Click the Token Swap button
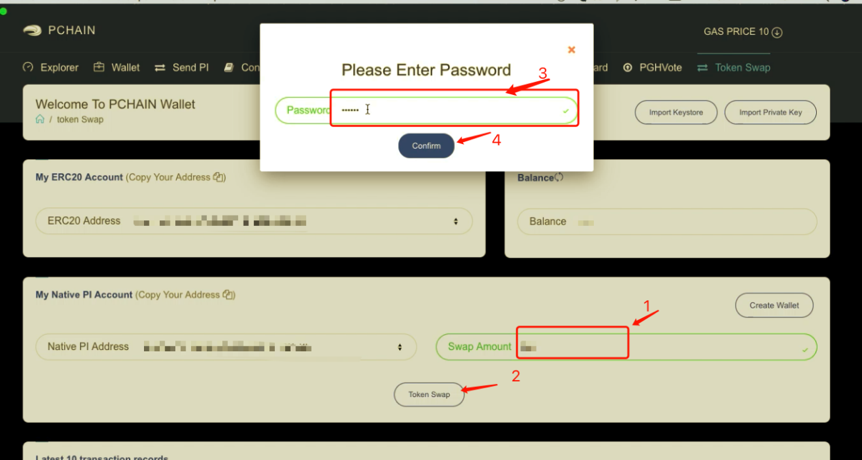The height and width of the screenshot is (460, 862). pos(429,395)
